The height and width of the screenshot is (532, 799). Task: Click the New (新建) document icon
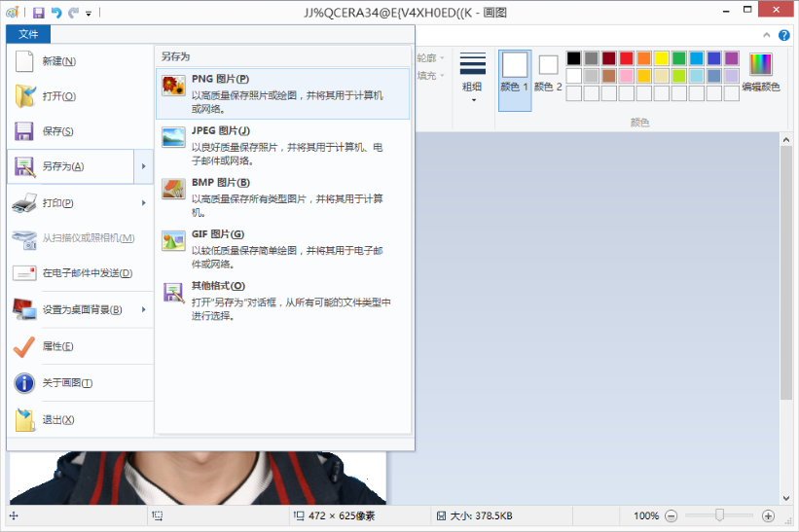(x=24, y=61)
